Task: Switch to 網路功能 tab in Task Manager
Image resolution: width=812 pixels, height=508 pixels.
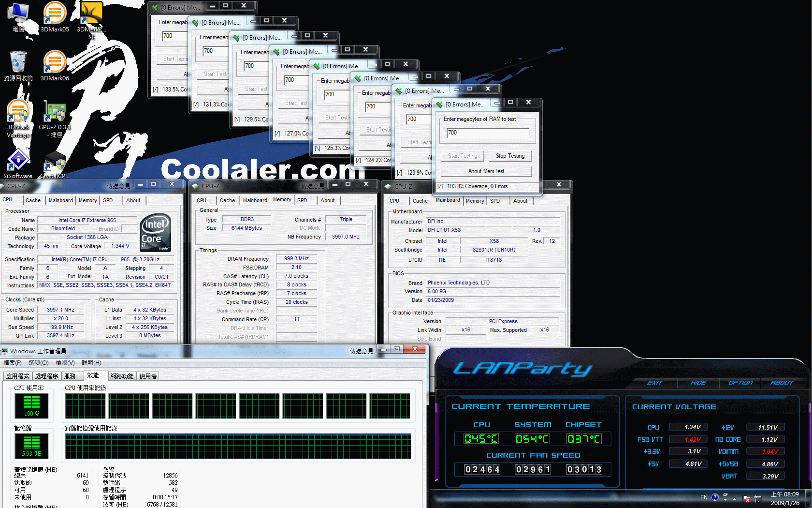Action: point(122,376)
